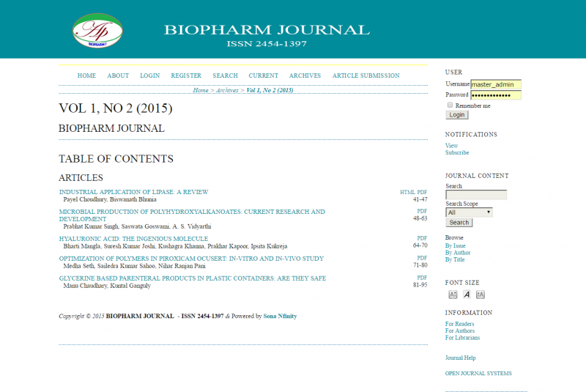Click the Home breadcrumb link
The width and height of the screenshot is (586, 392).
(201, 90)
